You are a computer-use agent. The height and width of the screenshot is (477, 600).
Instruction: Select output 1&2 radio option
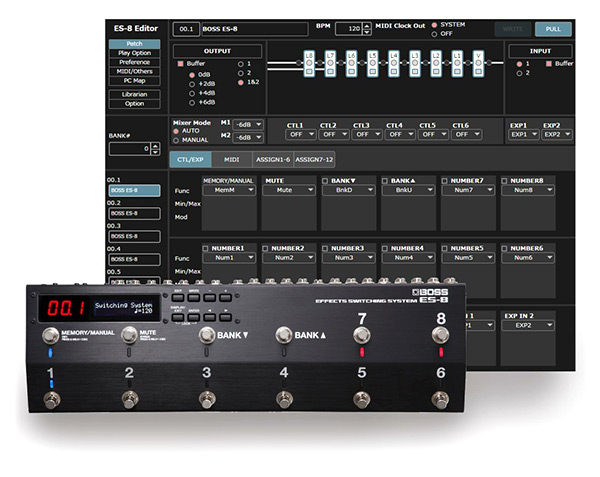[x=241, y=82]
